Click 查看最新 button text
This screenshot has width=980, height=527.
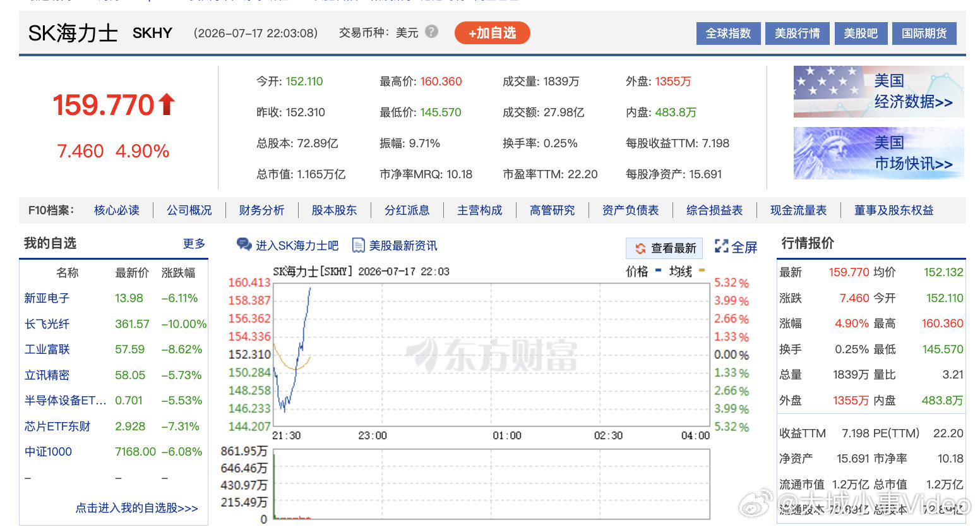673,248
